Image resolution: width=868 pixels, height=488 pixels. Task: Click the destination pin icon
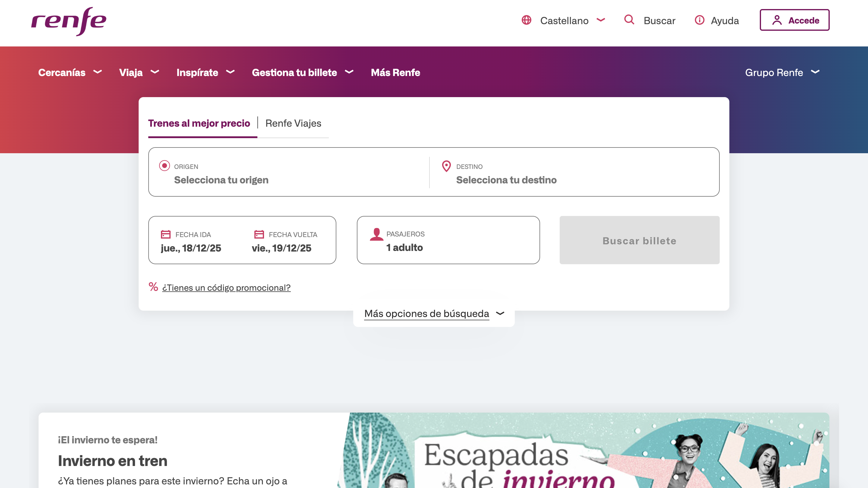click(446, 166)
